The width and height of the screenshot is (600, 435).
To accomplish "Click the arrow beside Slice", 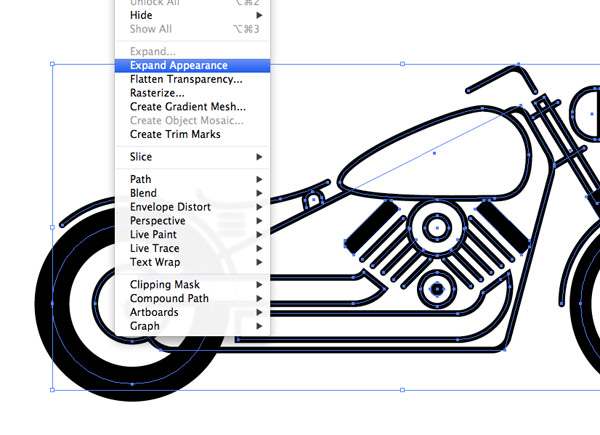I will click(259, 157).
